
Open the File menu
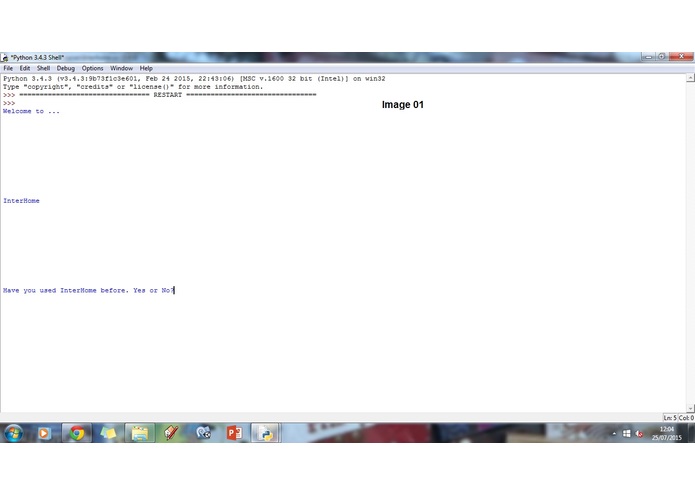click(8, 68)
